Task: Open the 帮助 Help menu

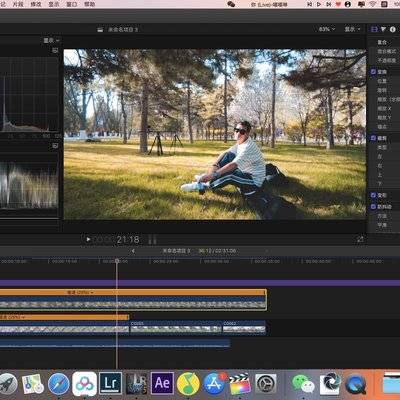Action: 90,4
